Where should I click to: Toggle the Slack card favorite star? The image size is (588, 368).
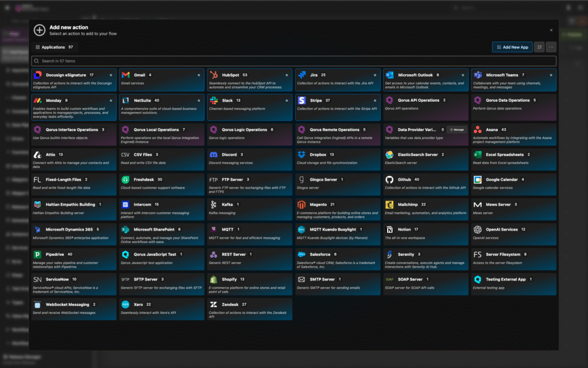287,101
